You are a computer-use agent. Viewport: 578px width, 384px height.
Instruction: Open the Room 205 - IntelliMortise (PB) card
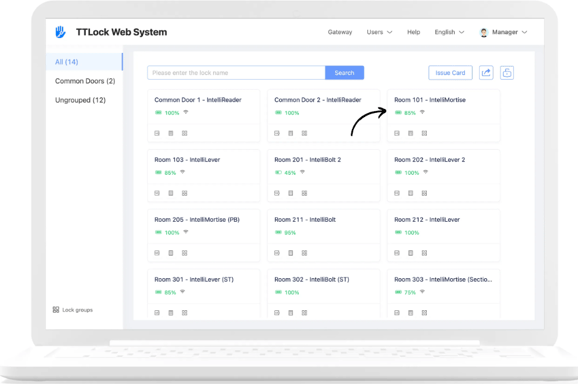(x=203, y=235)
